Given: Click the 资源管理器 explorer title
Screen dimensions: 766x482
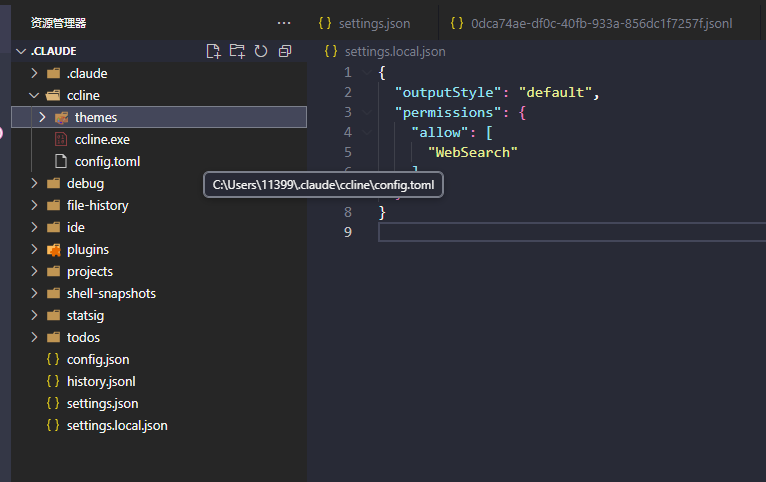Looking at the screenshot, I should click(x=59, y=23).
